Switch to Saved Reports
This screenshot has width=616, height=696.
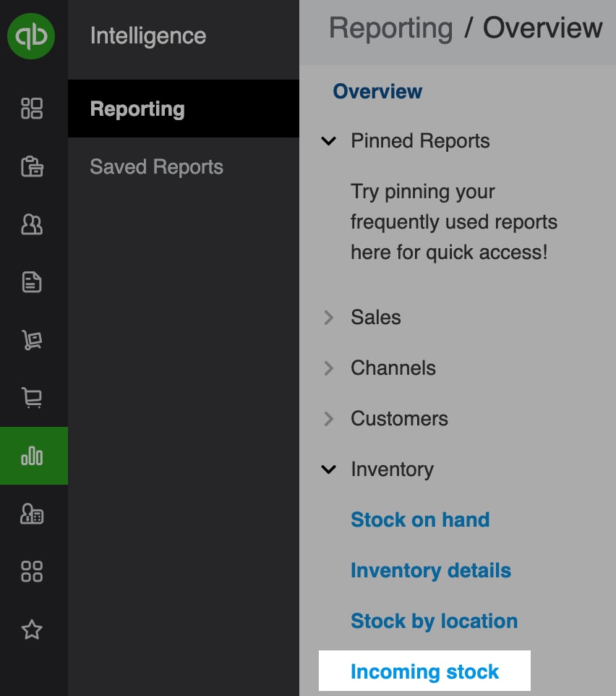[x=156, y=166]
